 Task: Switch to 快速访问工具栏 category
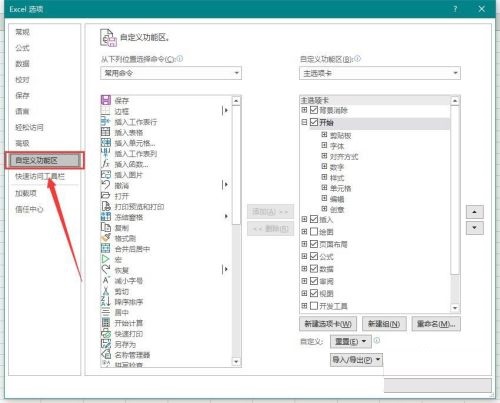[x=40, y=176]
